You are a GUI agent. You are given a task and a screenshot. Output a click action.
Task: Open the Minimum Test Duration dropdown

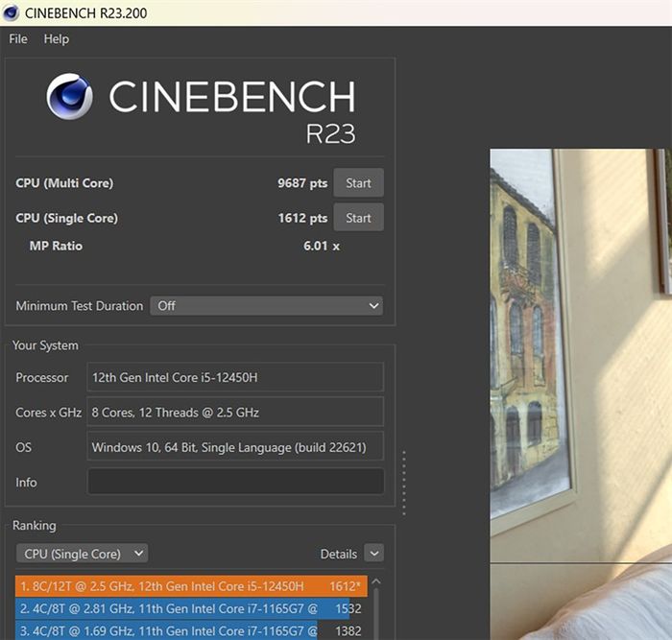(x=267, y=306)
